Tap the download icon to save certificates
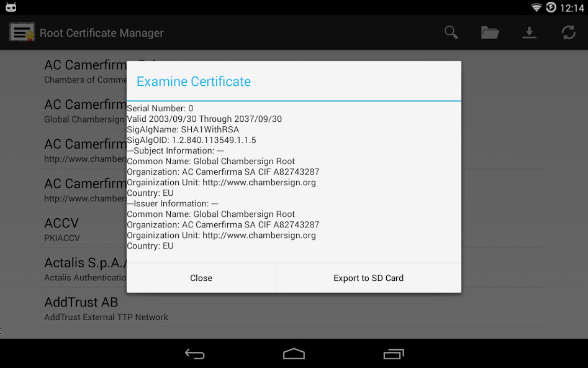 pos(530,32)
